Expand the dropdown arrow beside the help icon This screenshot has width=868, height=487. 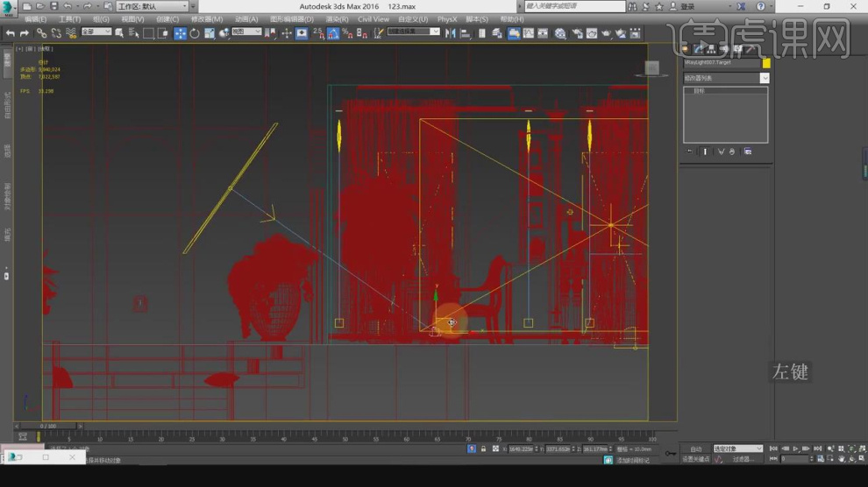coord(772,7)
